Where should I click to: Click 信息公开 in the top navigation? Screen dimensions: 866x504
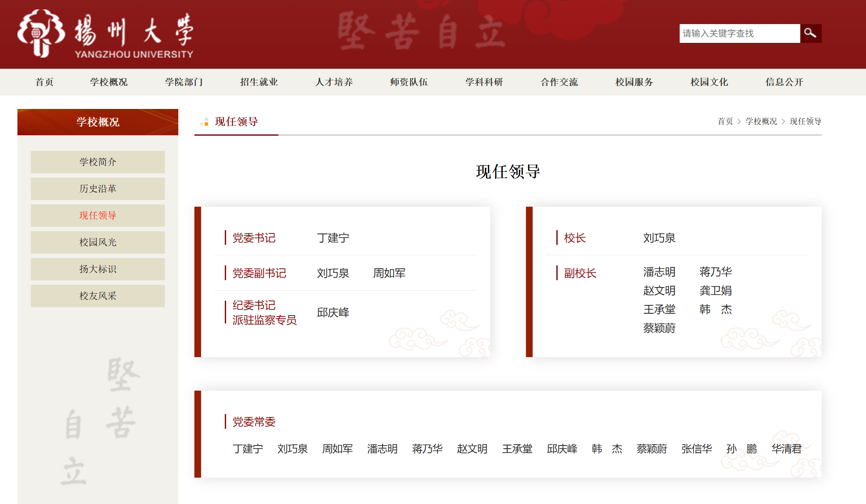point(784,82)
